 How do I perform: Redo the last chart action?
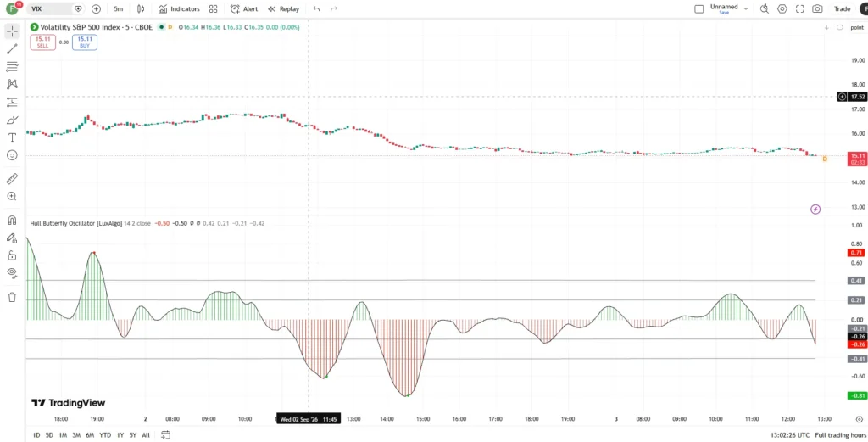334,8
